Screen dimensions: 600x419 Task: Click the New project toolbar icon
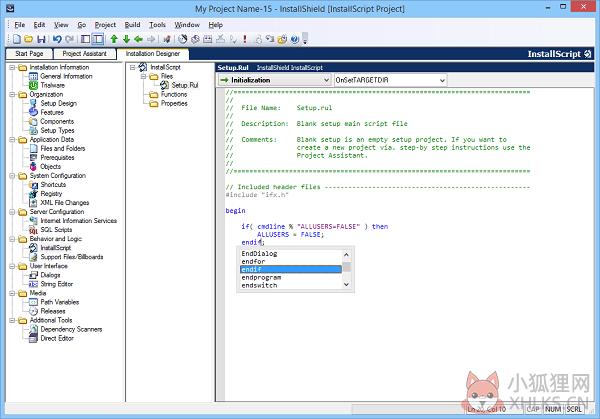17,39
